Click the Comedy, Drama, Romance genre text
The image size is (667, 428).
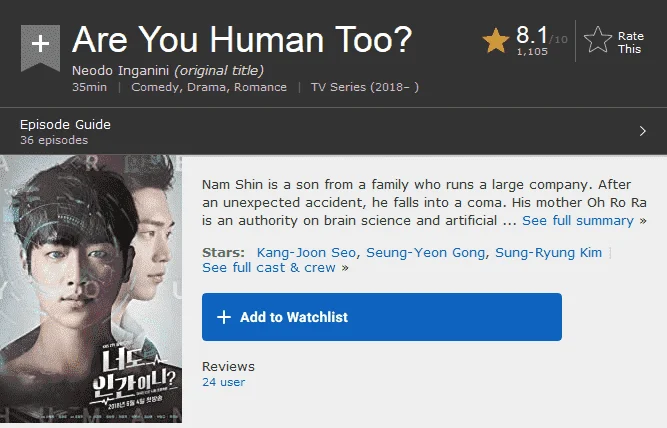[209, 87]
